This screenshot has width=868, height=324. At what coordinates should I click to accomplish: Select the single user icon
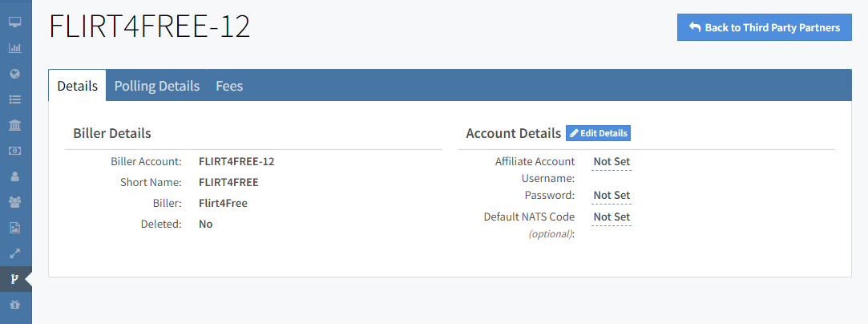[x=14, y=176]
